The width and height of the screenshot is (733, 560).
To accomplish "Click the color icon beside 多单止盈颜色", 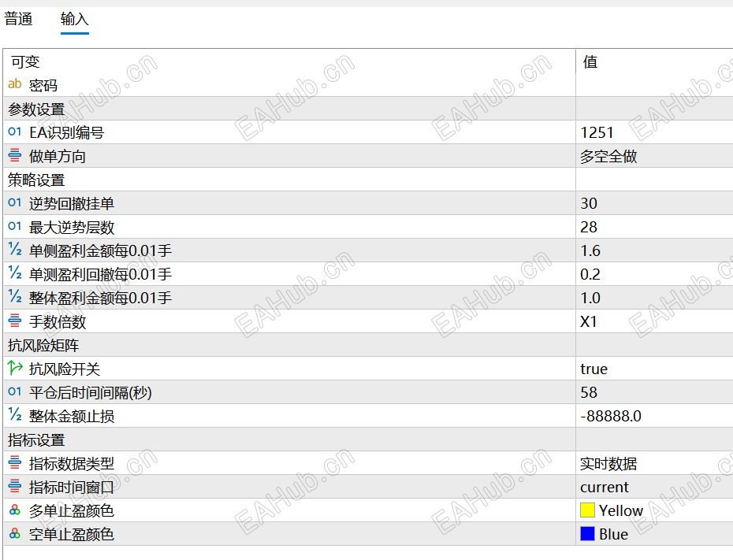I will [14, 510].
